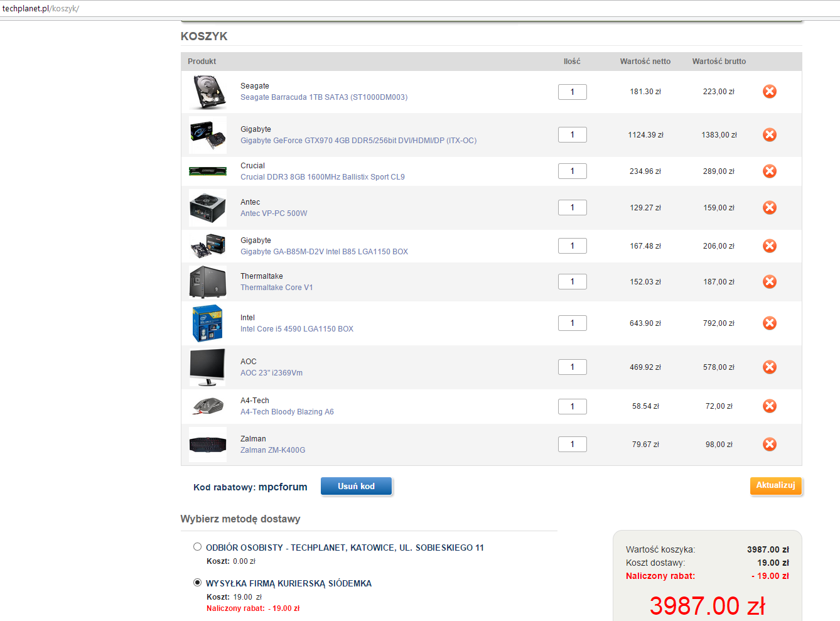Image resolution: width=840 pixels, height=621 pixels.
Task: Click the red 3987.00 zł total
Action: point(708,606)
